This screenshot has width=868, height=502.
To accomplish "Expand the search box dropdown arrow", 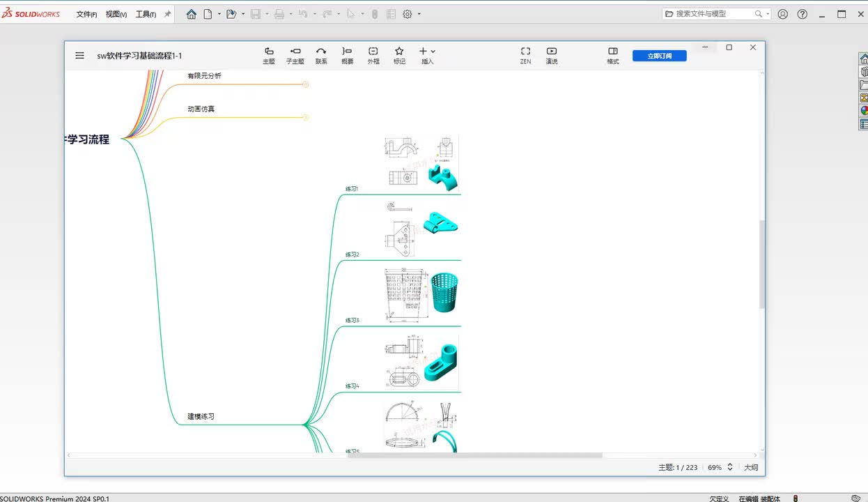I will 768,14.
